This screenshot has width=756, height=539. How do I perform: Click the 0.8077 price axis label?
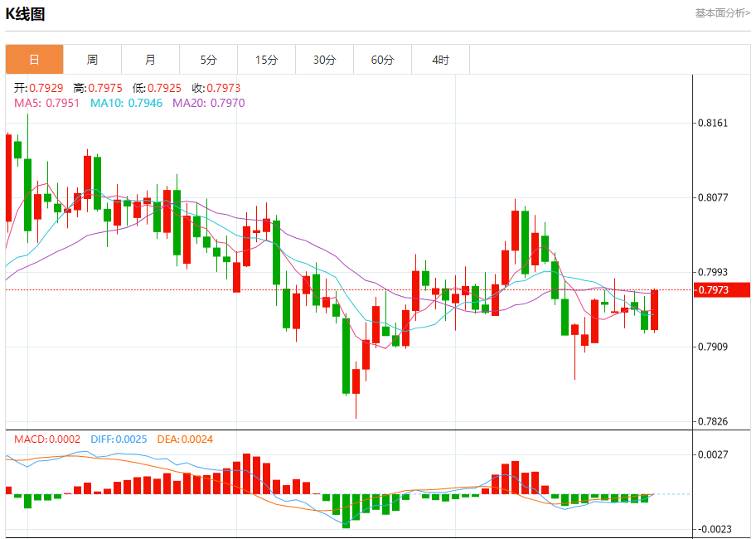713,197
